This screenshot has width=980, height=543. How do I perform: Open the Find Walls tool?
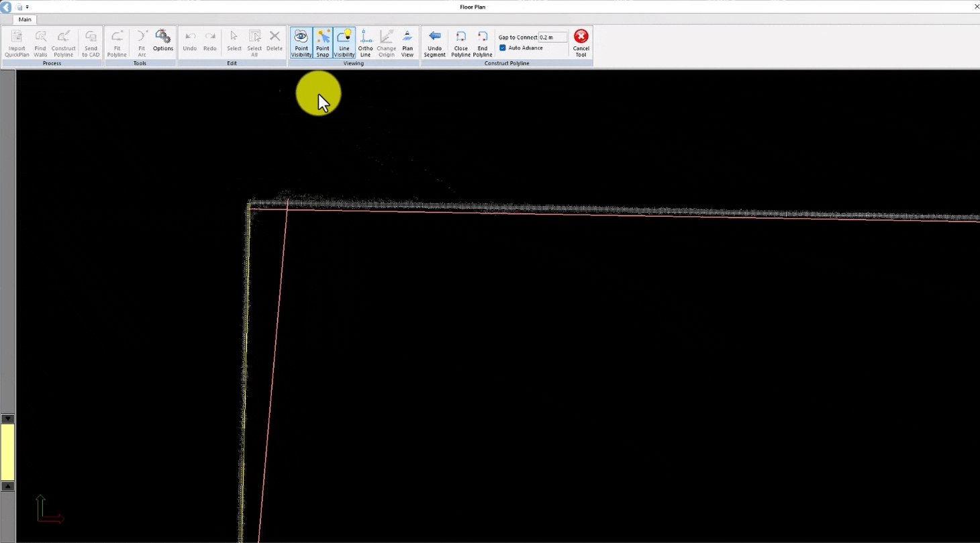[40, 42]
